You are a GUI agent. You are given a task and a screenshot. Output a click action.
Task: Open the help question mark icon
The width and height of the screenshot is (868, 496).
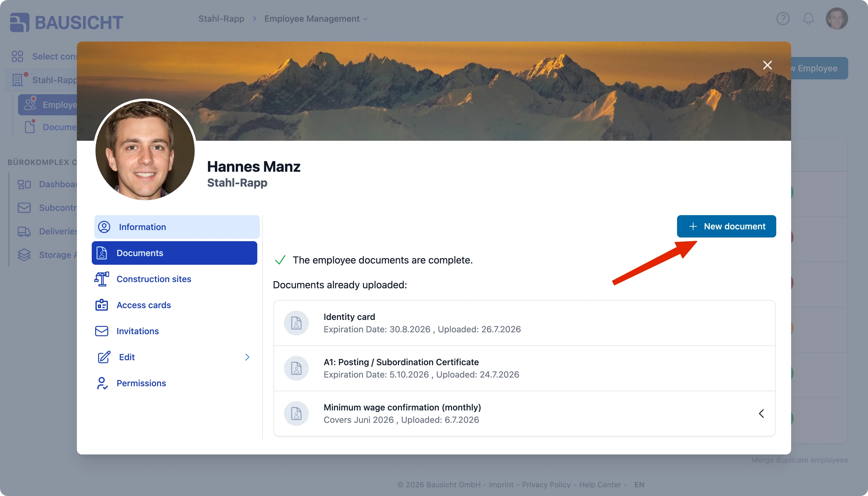[783, 19]
